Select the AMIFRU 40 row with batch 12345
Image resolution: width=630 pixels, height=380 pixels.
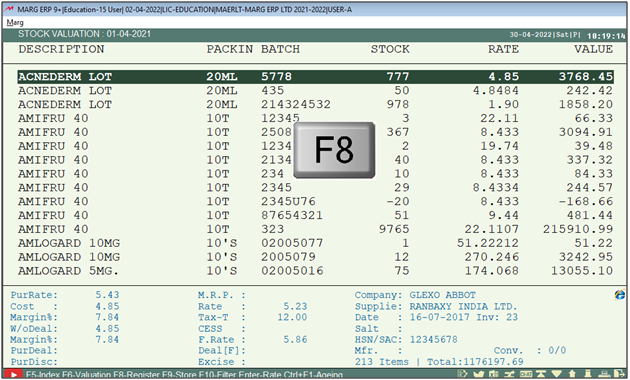tap(315, 118)
